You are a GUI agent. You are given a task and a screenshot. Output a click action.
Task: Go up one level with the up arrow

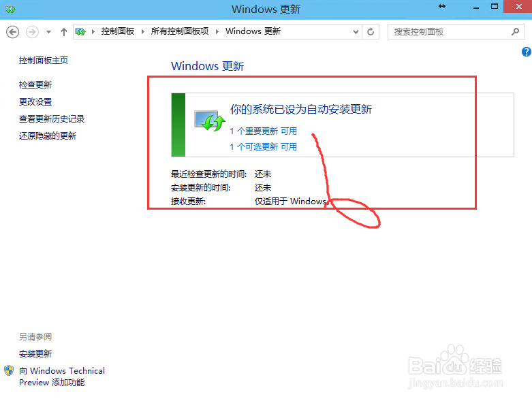point(64,32)
